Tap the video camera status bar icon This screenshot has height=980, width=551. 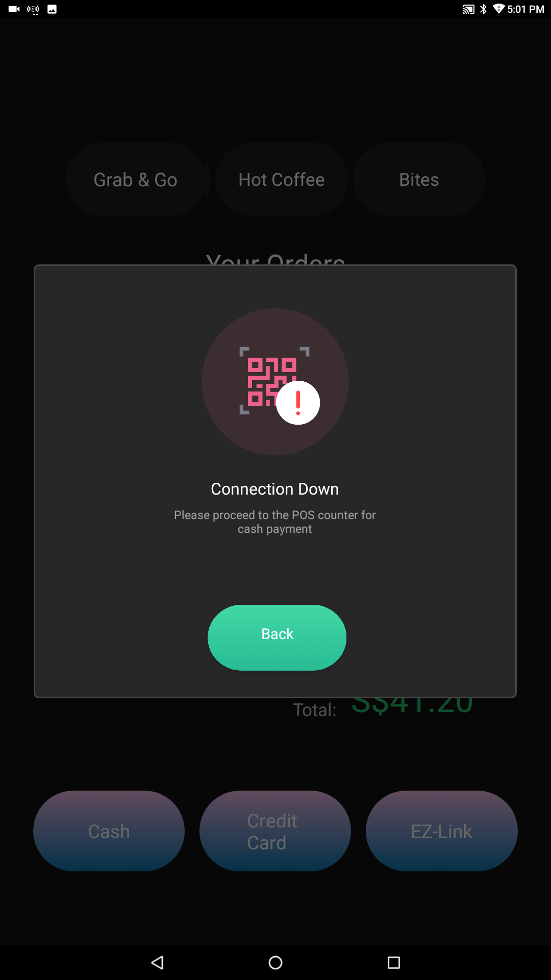(14, 9)
